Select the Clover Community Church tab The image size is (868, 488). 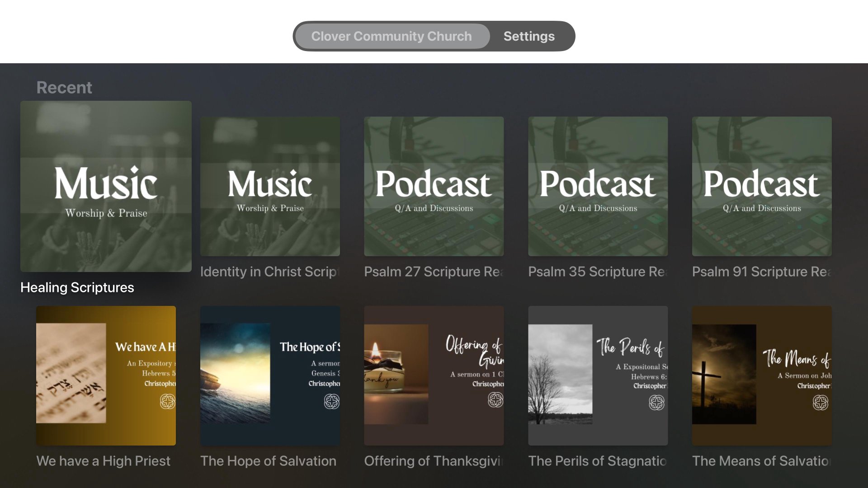(x=391, y=36)
